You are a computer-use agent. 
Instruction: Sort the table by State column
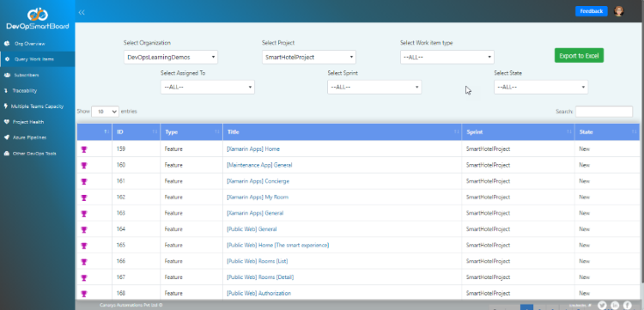607,132
